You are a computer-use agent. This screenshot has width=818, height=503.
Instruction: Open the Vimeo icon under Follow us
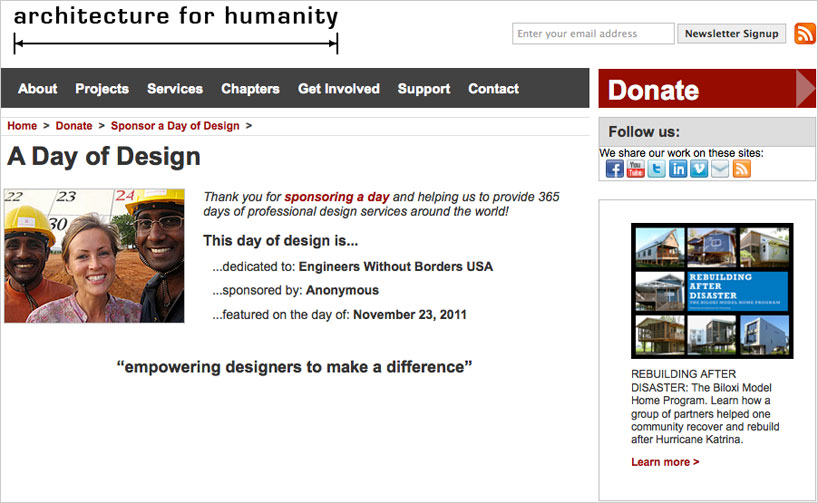coord(699,169)
